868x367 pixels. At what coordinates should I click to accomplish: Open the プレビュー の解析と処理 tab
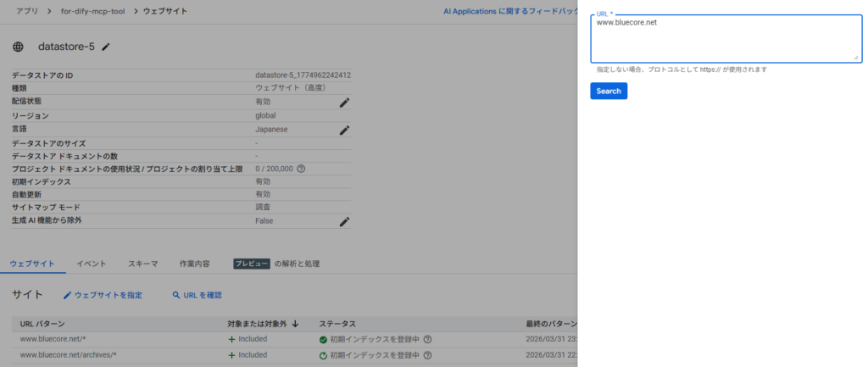coord(277,264)
